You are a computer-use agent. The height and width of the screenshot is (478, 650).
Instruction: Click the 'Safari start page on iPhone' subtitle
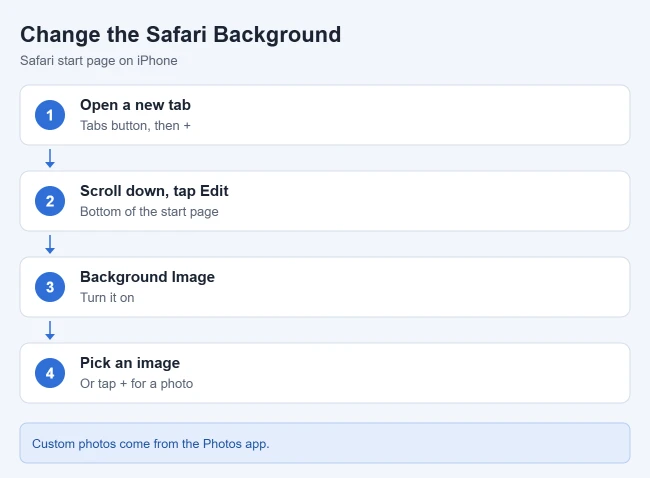coord(99,61)
